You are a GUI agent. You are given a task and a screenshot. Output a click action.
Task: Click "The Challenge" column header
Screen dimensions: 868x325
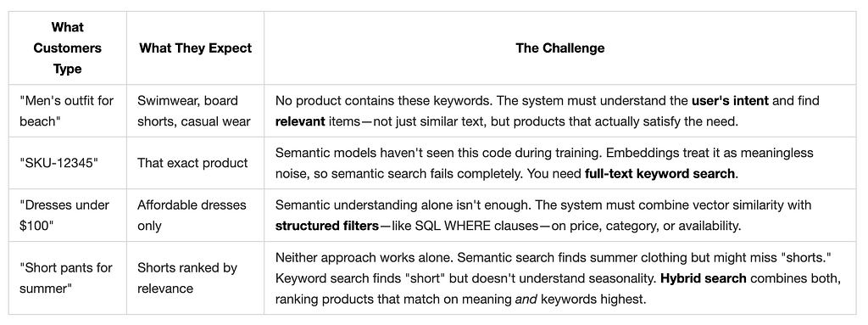click(560, 48)
